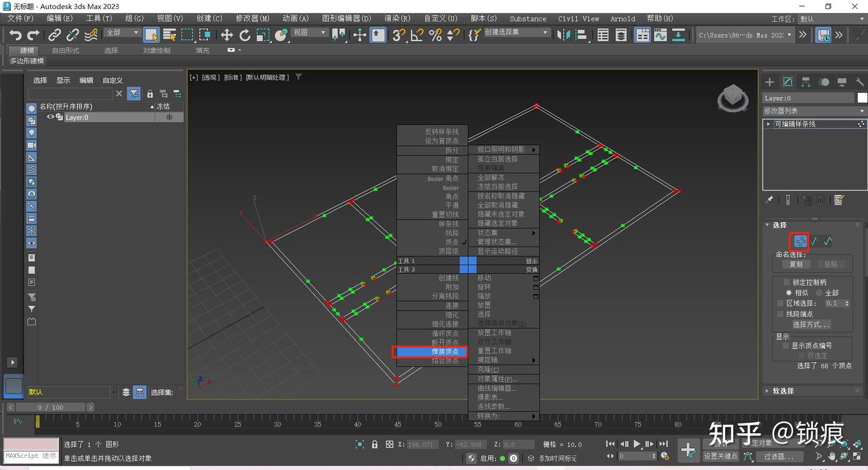Switch to Segment sub-object mode in 选择 rollout

(x=814, y=241)
